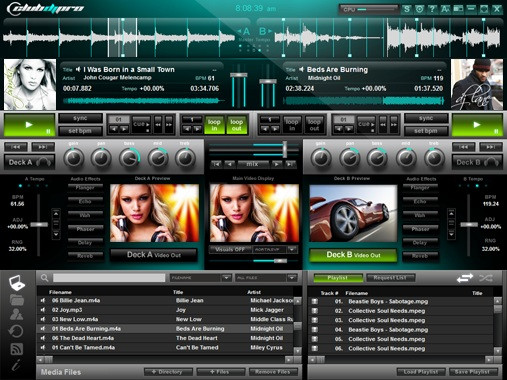Enable the Flanger effect on Deck A

[x=85, y=188]
